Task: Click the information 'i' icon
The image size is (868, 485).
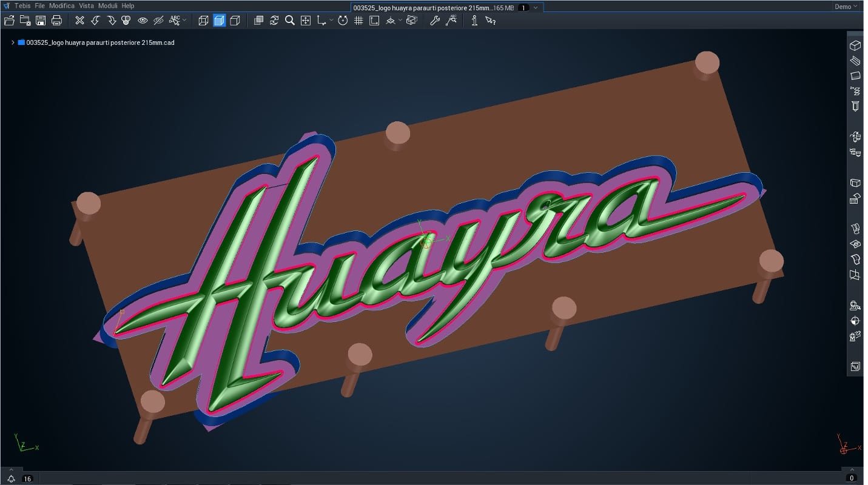Action: [474, 21]
